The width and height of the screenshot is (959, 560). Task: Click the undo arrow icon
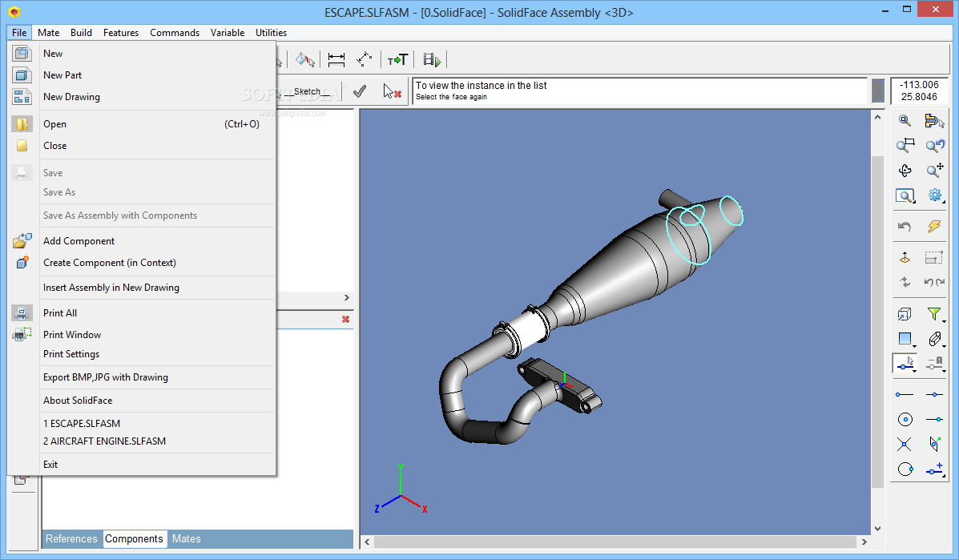click(905, 227)
